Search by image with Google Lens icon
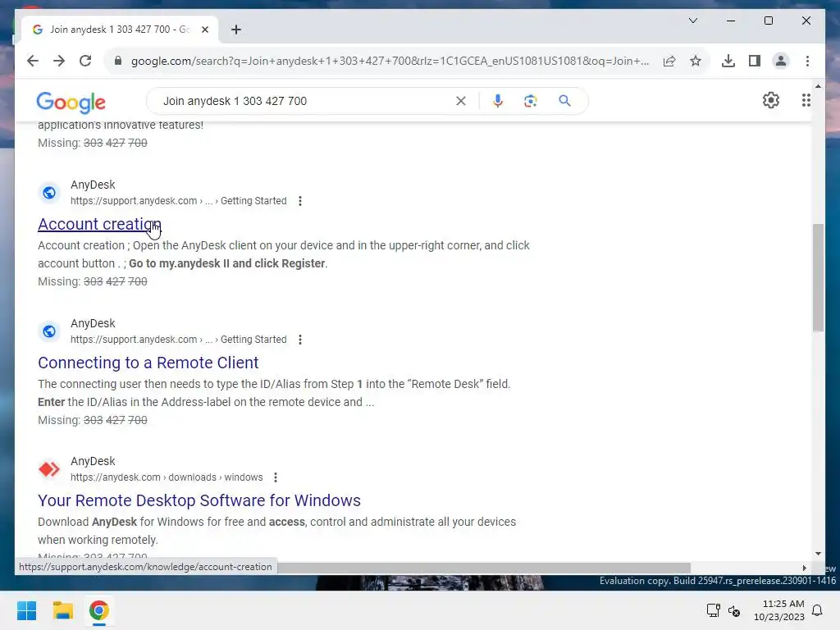The height and width of the screenshot is (630, 840). click(x=531, y=101)
